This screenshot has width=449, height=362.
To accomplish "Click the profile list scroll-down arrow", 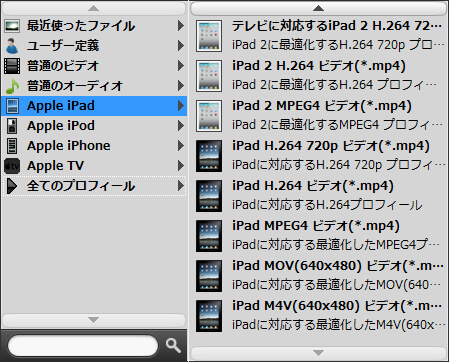I will 318,353.
